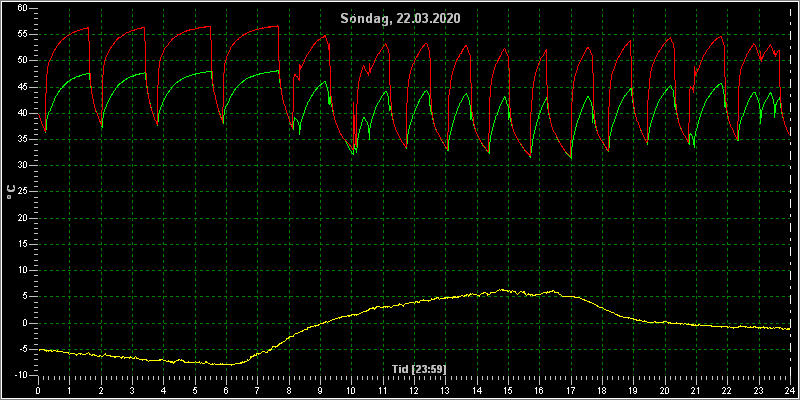Click the yellow curve's lowest point near hour 6
Viewport: 800px width, 400px height.
(231, 365)
